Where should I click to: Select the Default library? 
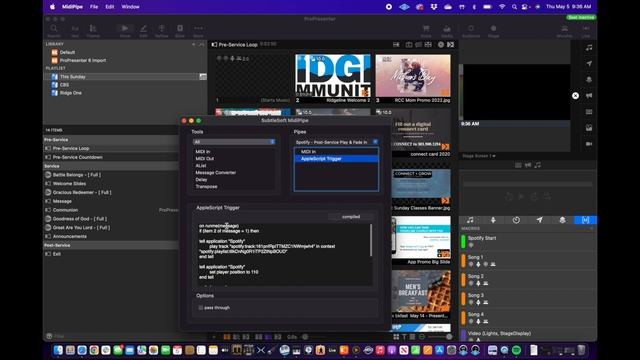(67, 52)
